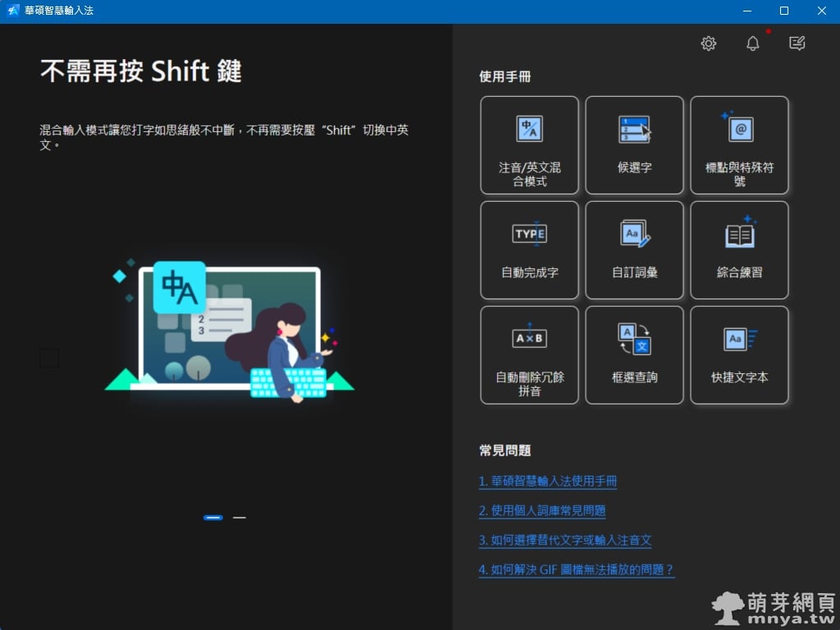Open 注音/英文混合模式 guide tile
The height and width of the screenshot is (630, 840).
click(x=530, y=145)
